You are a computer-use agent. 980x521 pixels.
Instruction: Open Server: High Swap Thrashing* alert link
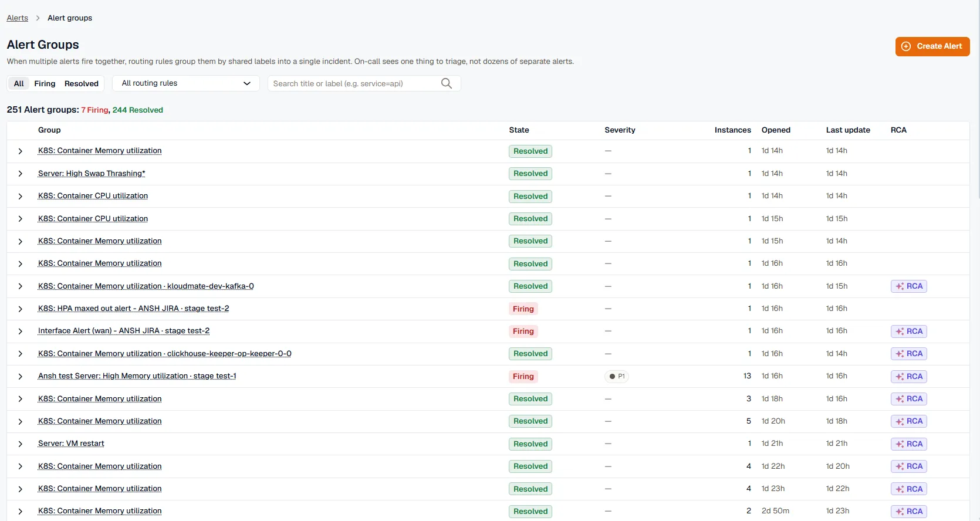[x=92, y=174]
